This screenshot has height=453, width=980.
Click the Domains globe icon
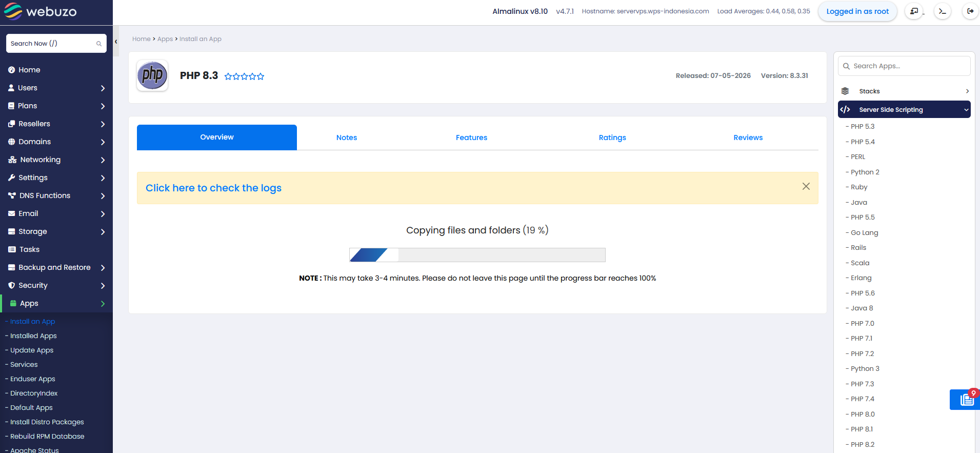point(11,142)
